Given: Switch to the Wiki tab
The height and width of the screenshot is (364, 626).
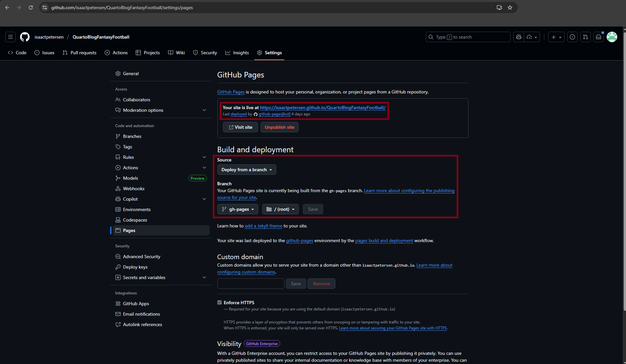Looking at the screenshot, I should tap(177, 53).
